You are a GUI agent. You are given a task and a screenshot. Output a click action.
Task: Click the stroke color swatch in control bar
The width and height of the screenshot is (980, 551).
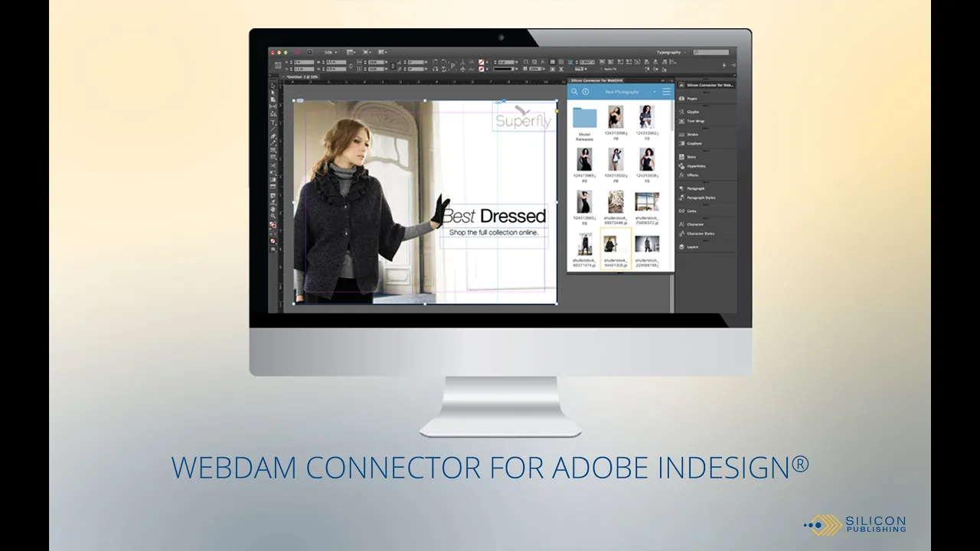coord(482,69)
